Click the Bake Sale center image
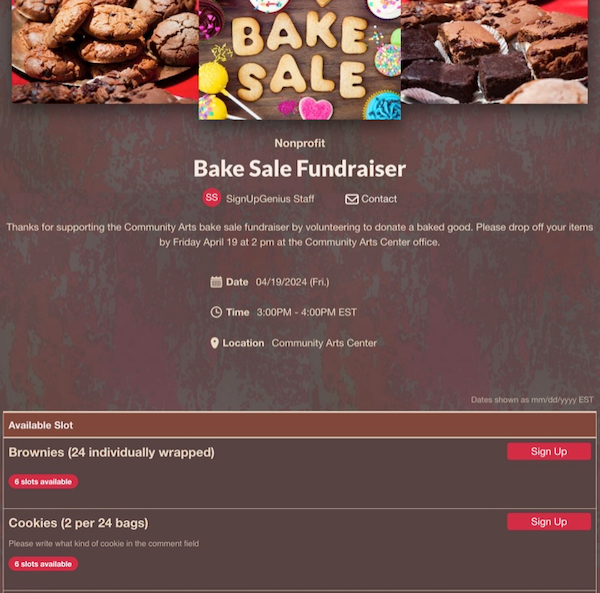The height and width of the screenshot is (593, 600). click(x=300, y=60)
